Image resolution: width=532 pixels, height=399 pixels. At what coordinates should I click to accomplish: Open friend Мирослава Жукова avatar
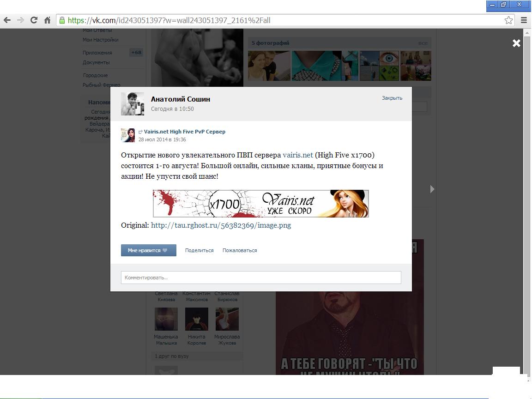coord(227,319)
